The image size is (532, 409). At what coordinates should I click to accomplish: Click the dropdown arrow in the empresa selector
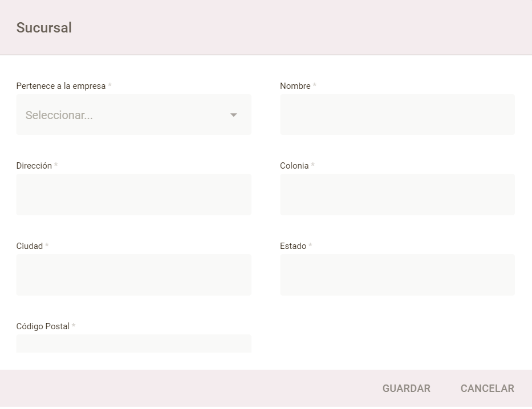[233, 115]
